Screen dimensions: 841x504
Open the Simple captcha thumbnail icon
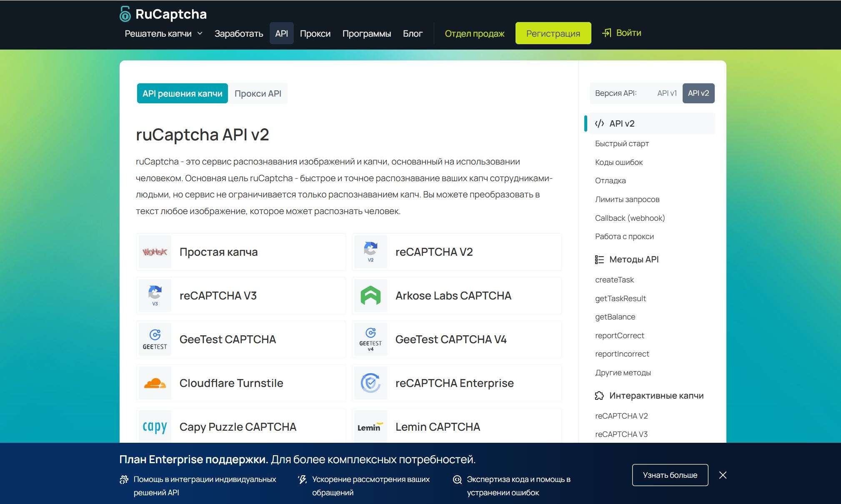click(155, 252)
